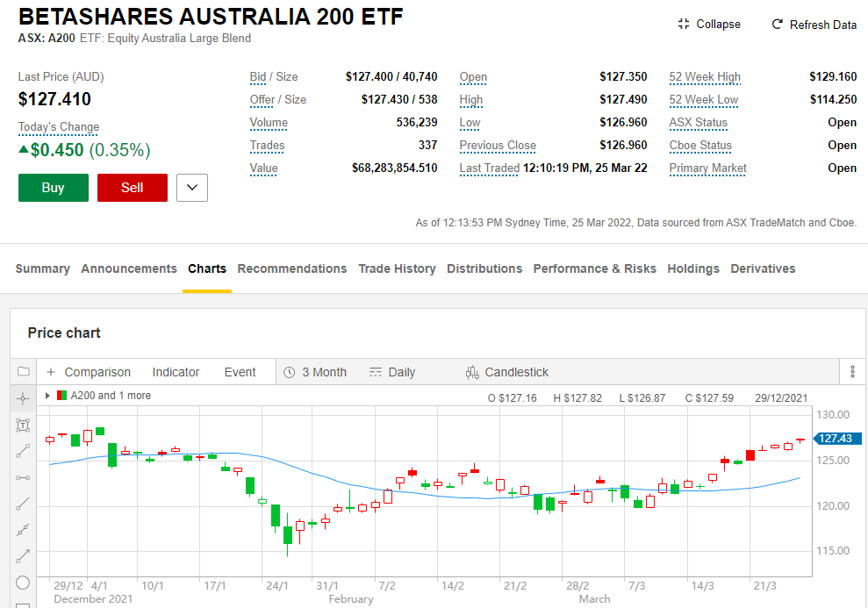Click the Refresh Data button

point(814,25)
